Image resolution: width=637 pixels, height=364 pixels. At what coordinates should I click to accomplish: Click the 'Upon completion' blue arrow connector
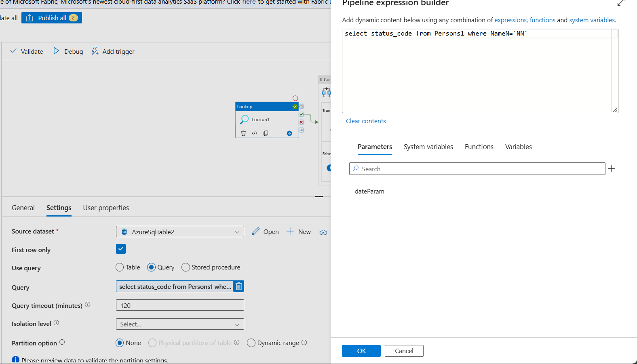click(302, 130)
